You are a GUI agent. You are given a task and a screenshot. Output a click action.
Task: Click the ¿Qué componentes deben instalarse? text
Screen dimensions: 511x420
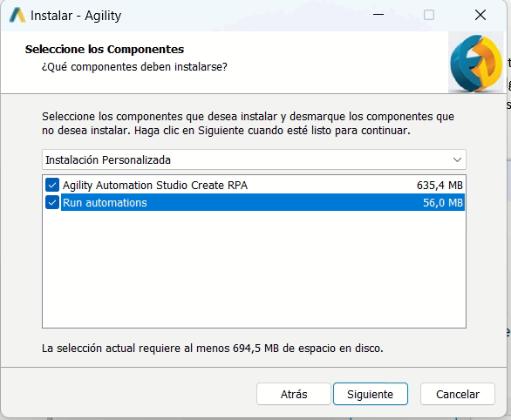coord(134,67)
